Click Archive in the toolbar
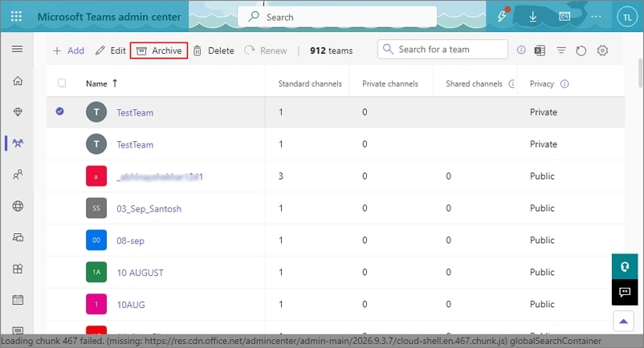 159,51
